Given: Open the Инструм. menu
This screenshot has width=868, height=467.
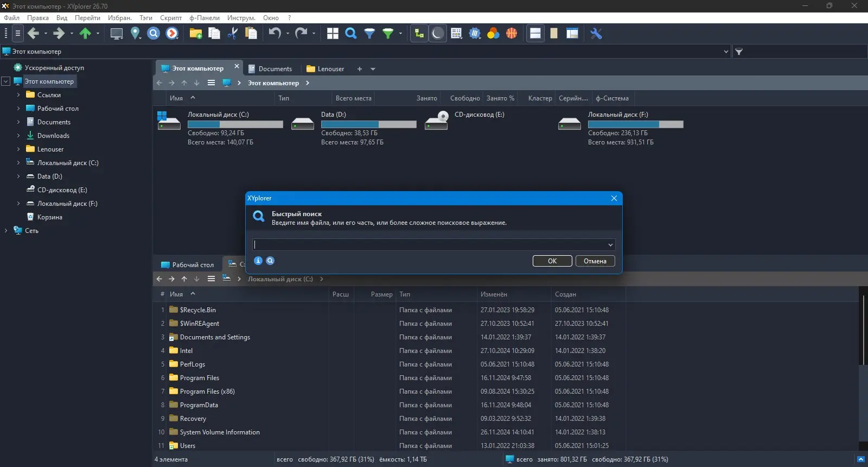Looking at the screenshot, I should (241, 18).
